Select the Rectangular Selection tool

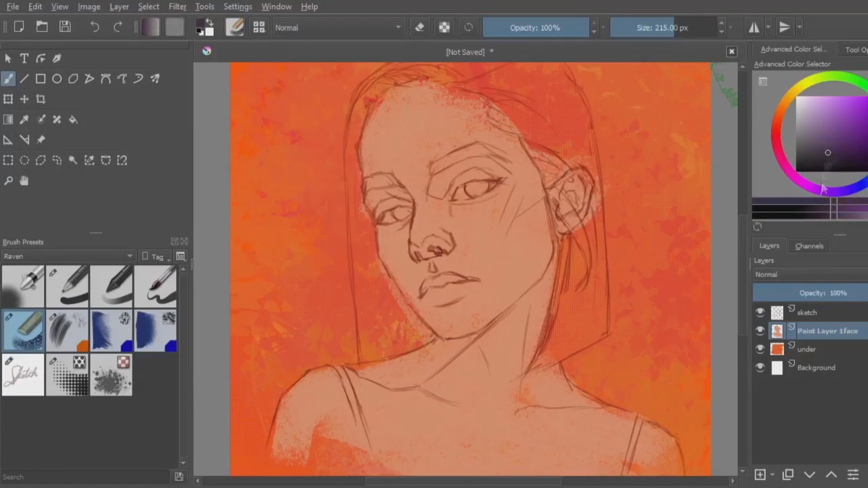click(x=8, y=160)
